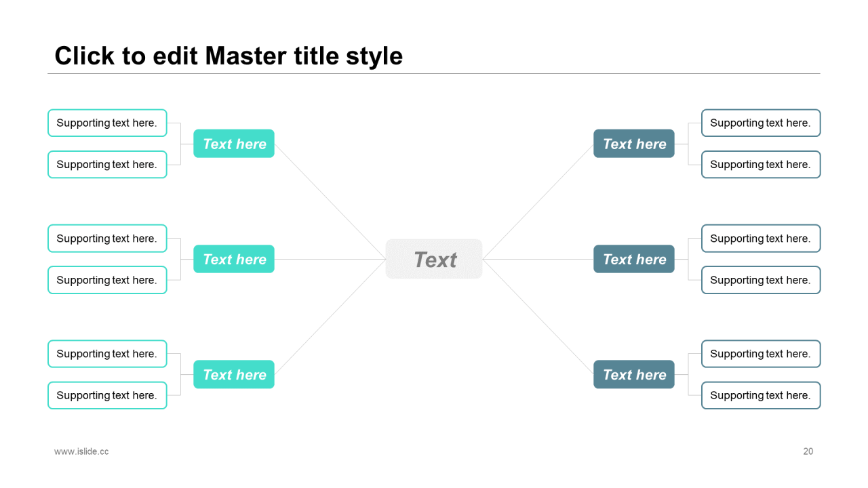This screenshot has width=868, height=488.
Task: Open the www.islide.cc footer link
Action: tap(81, 451)
